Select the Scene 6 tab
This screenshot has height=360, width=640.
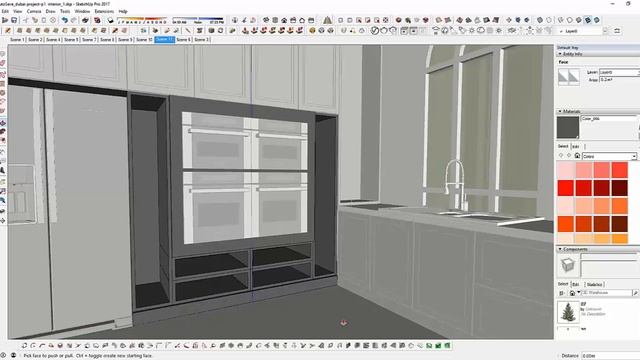pyautogui.click(x=183, y=40)
